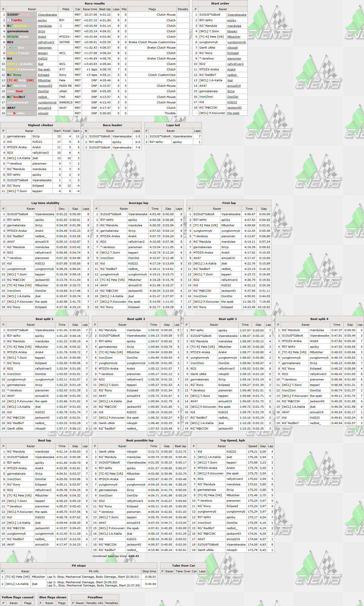
Task: Click the 'Pit stops' table title
Action: click(x=79, y=566)
